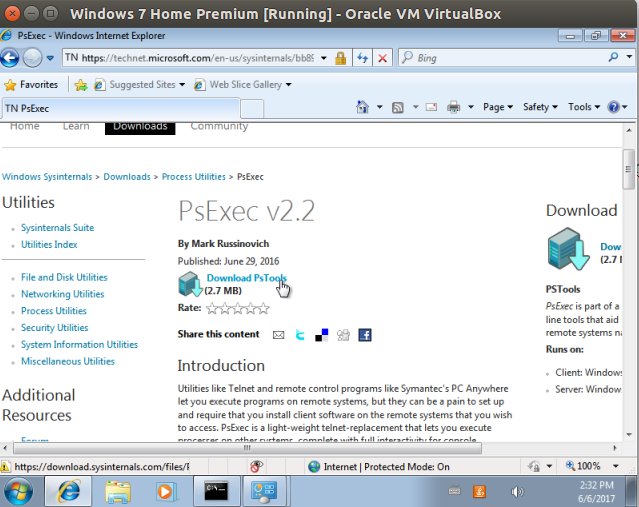Share this content on Delicious icon
Viewport: 639px width, 507px height.
pyautogui.click(x=322, y=335)
